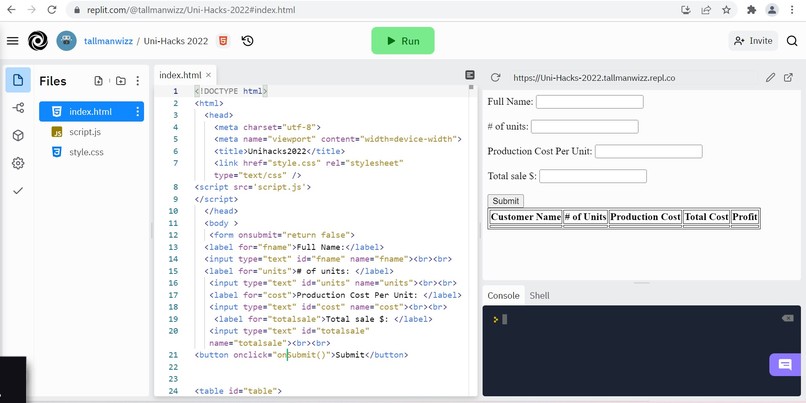Viewport: 806px width, 403px height.
Task: Click the Invite button
Action: [x=753, y=41]
